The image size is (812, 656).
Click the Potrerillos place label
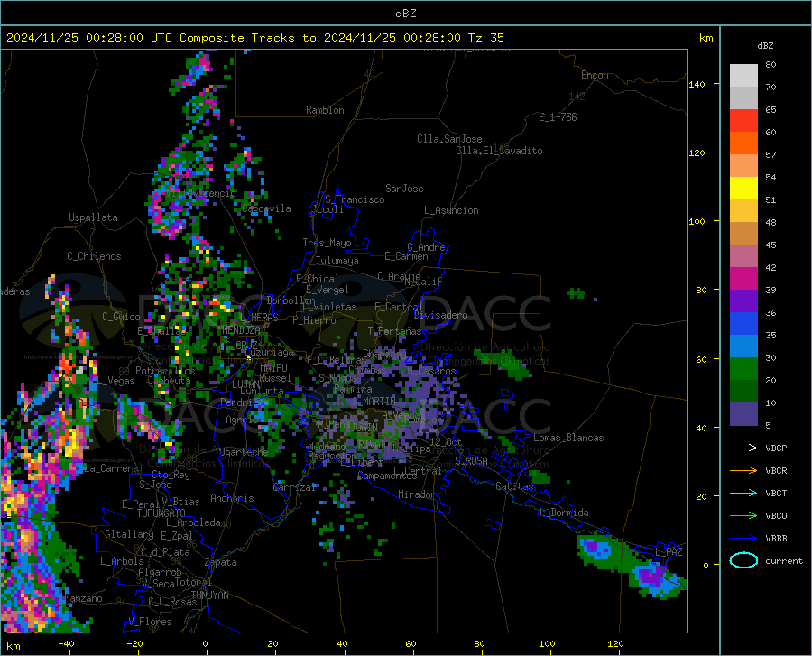click(x=165, y=371)
